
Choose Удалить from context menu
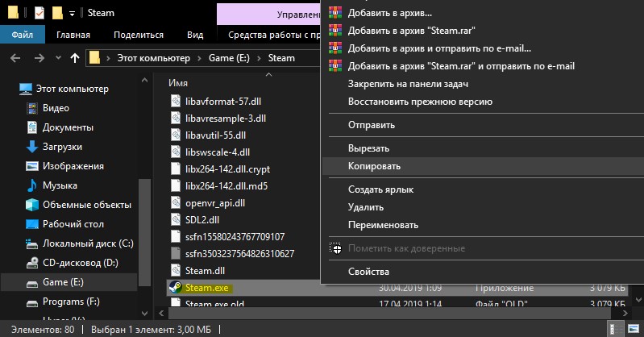(x=366, y=207)
